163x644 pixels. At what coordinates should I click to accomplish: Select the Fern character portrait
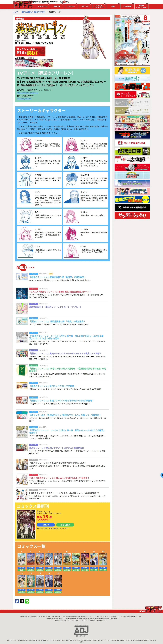(71, 145)
